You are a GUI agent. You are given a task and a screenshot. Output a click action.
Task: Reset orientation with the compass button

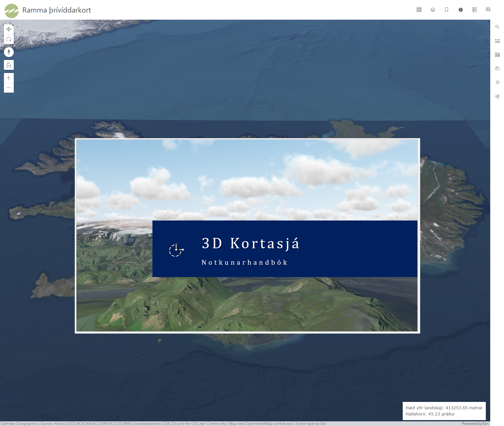click(9, 52)
